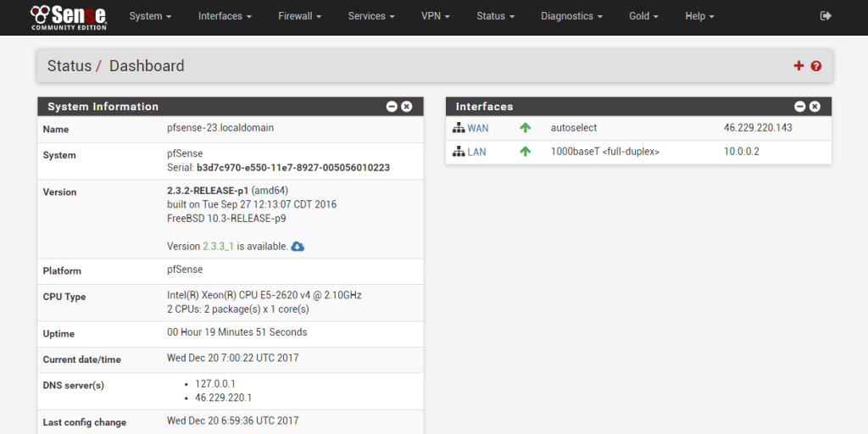Screen dimensions: 868x434
Task: Click the version 2.3.3_1 update link
Action: click(218, 247)
